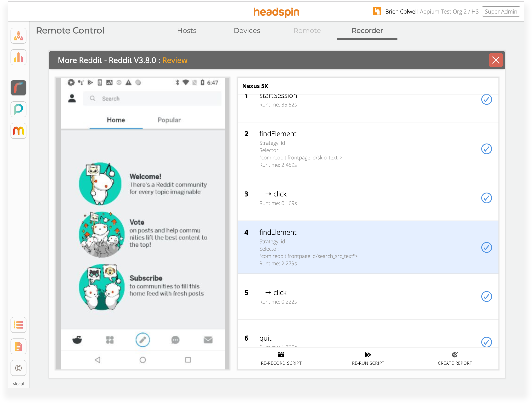Switch to the Remote tab
Viewport: 532px width, 403px height.
(x=307, y=31)
